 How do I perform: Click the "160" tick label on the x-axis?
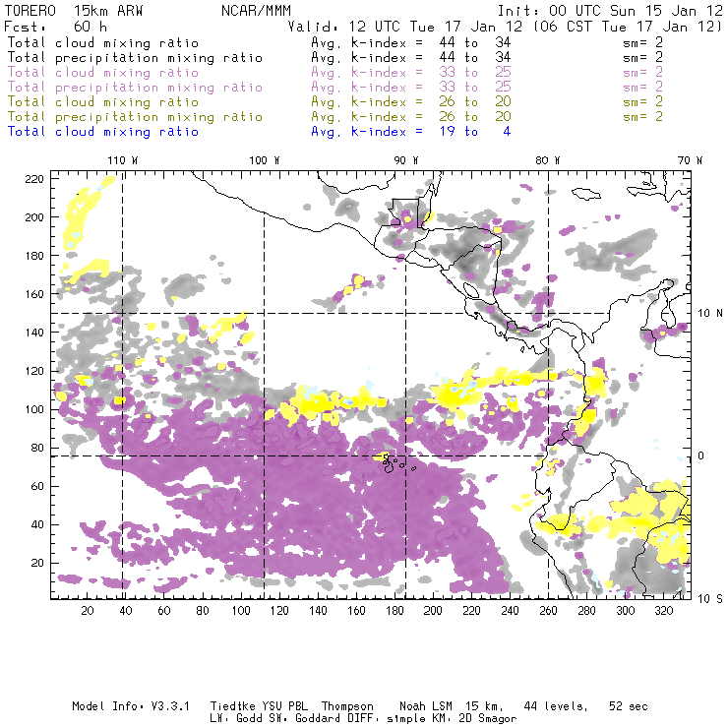click(356, 611)
